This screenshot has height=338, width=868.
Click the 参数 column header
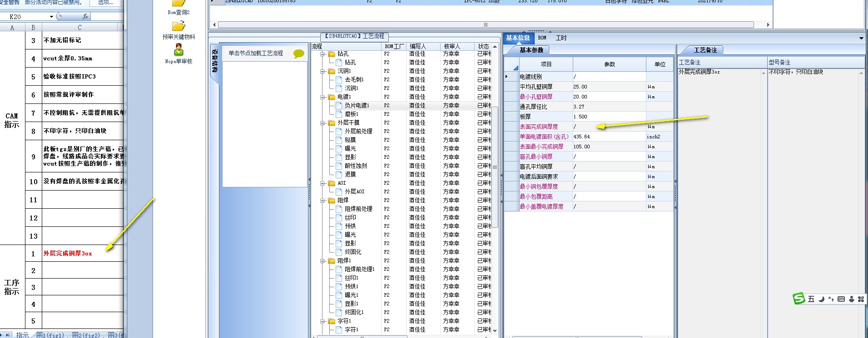point(610,64)
